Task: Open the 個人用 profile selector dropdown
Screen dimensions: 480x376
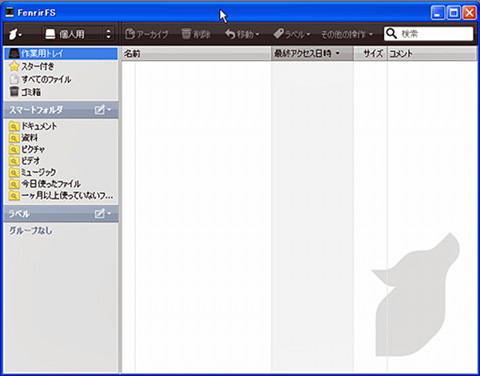Action: click(x=78, y=34)
